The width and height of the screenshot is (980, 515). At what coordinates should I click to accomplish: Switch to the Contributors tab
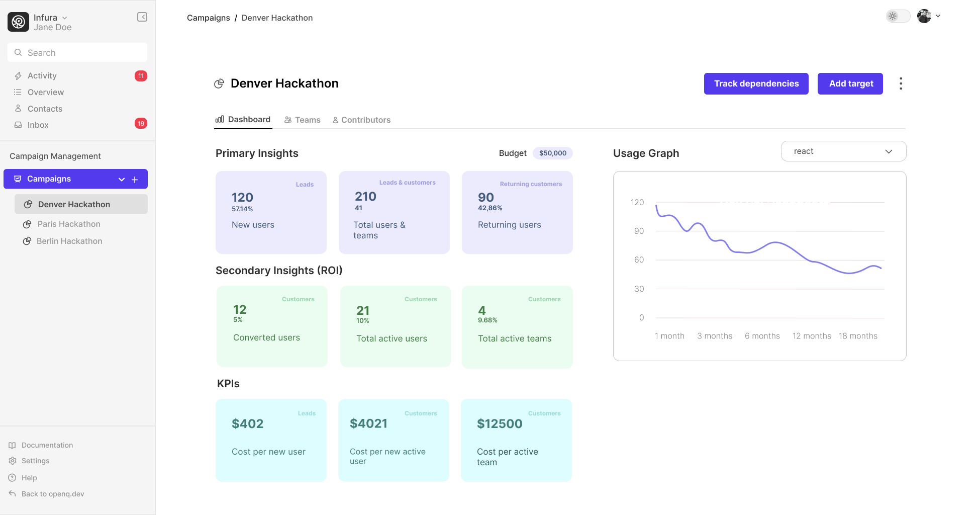pyautogui.click(x=361, y=120)
